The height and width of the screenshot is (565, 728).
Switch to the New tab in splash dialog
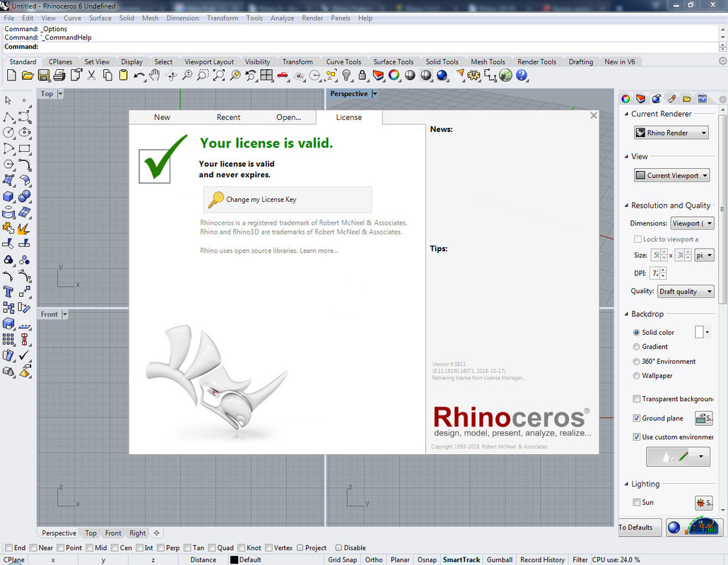pyautogui.click(x=162, y=117)
